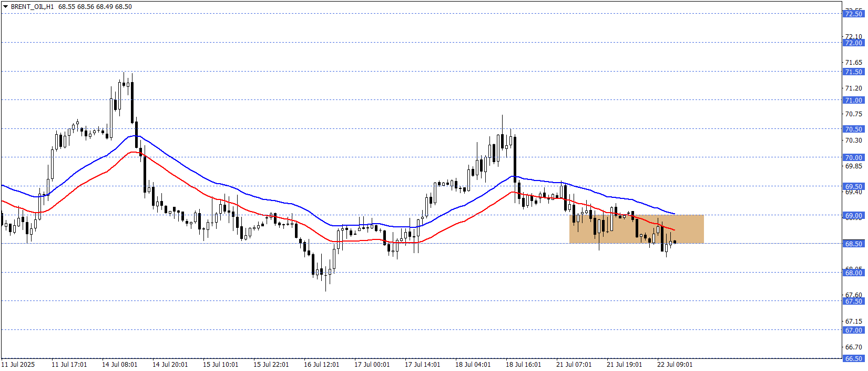Click the 67.15 price scale value

[853, 322]
